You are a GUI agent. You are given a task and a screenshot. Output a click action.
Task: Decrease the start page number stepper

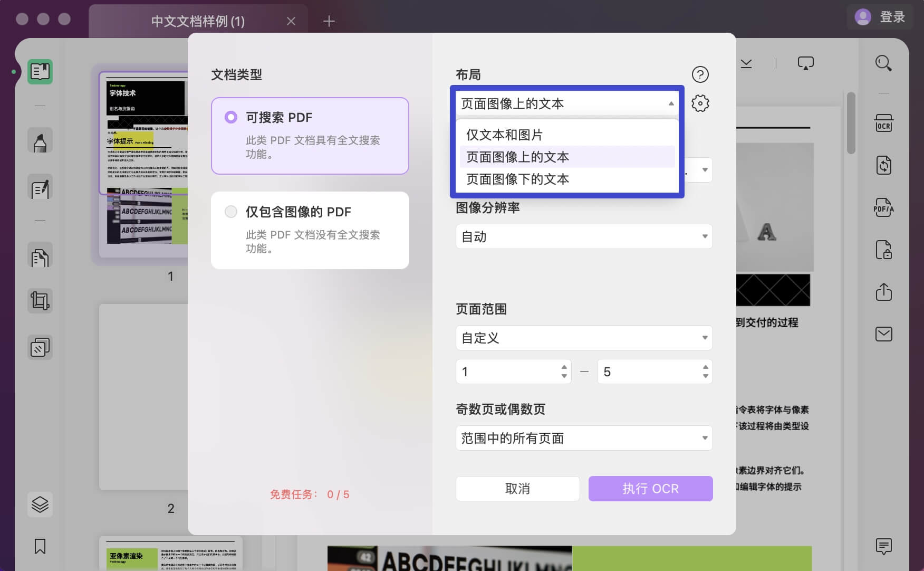point(564,376)
